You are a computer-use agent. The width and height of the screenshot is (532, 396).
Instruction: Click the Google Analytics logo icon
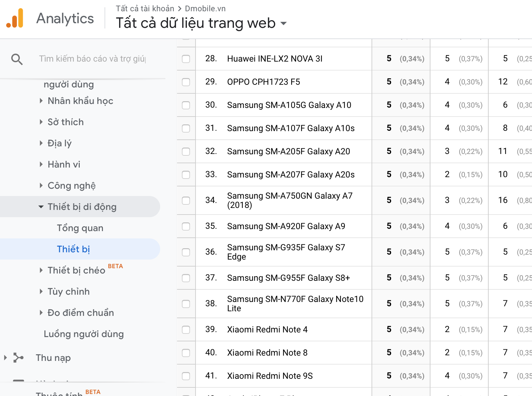click(15, 18)
